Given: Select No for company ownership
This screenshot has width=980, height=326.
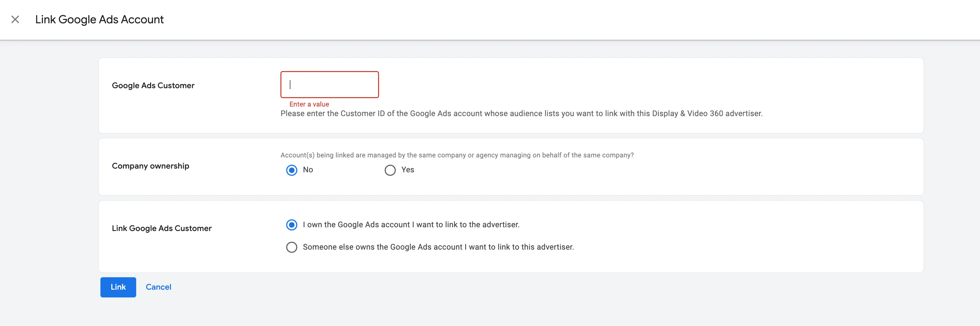Looking at the screenshot, I should 292,170.
